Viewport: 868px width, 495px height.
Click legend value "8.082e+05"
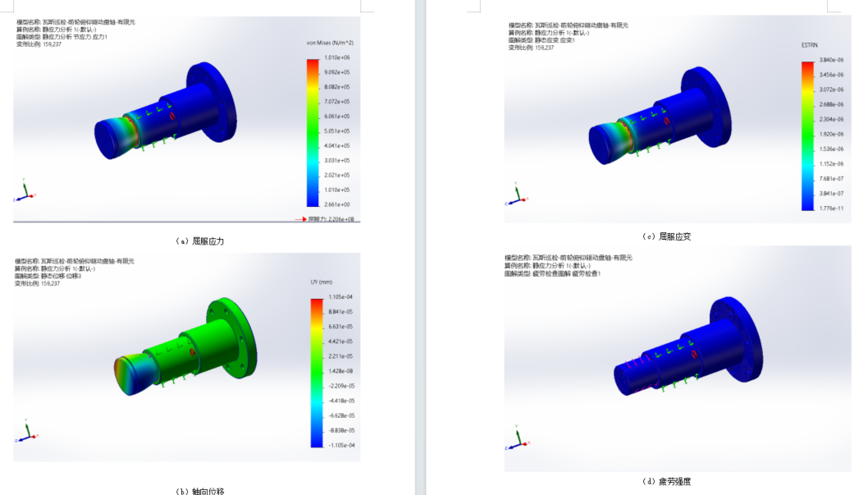click(337, 87)
